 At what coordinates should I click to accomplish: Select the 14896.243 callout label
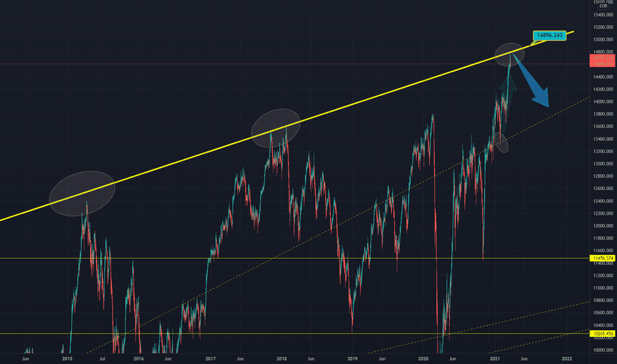(x=549, y=36)
